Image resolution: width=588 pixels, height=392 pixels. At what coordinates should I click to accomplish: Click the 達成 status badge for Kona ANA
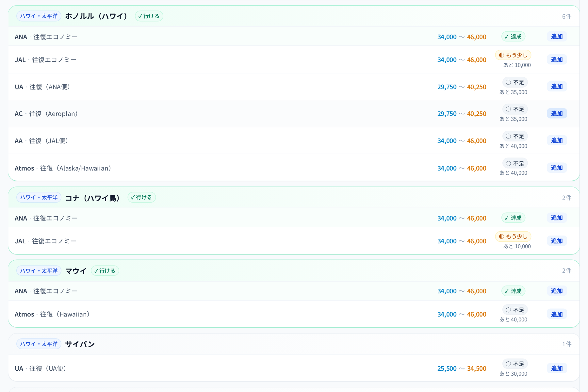[x=513, y=218]
